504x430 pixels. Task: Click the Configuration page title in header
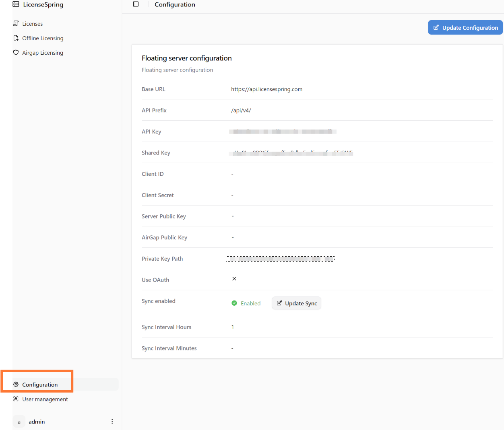tap(175, 4)
